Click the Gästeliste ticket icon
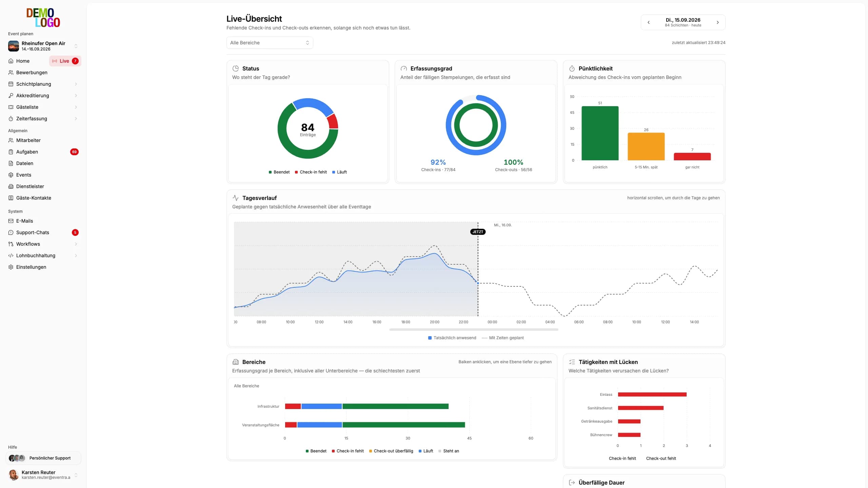Screen dimensions: 868x488 click(x=11, y=107)
